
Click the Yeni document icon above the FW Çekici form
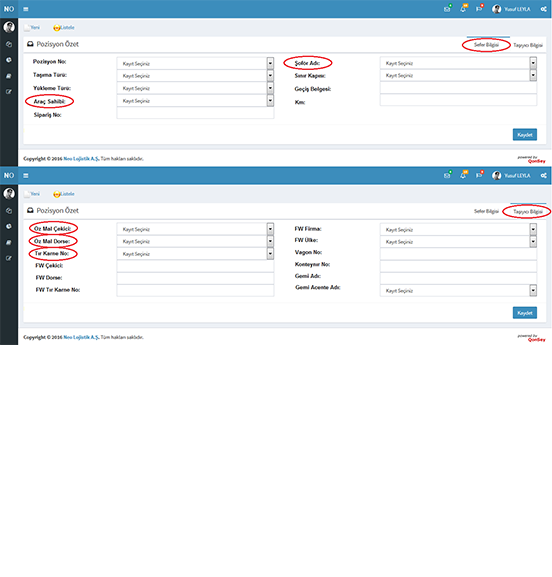(27, 194)
